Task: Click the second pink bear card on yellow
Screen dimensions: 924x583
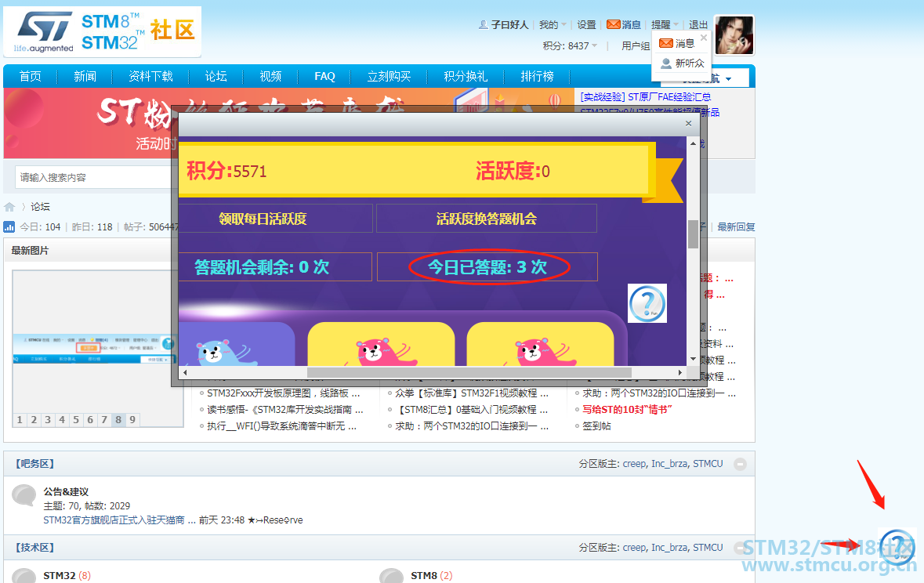Action: 541,344
